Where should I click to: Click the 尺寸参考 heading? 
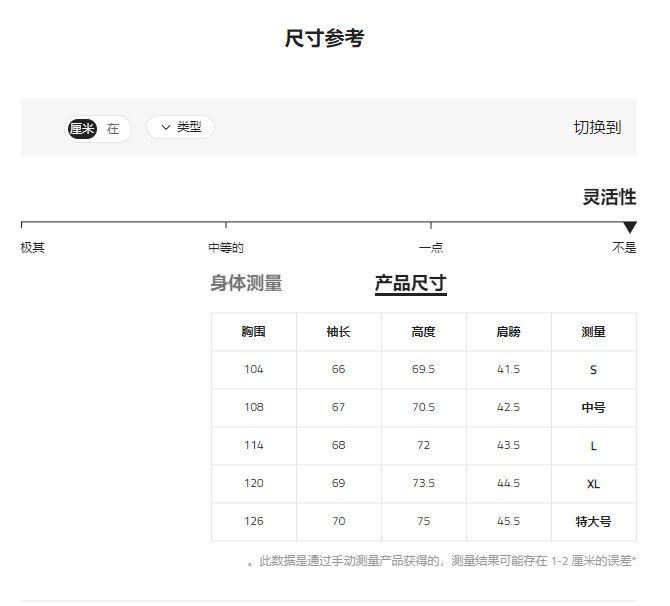(x=325, y=38)
